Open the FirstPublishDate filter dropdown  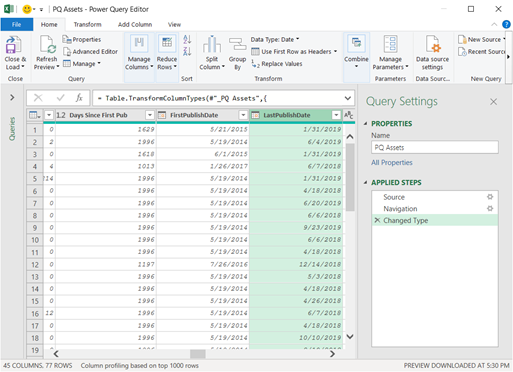click(x=243, y=115)
